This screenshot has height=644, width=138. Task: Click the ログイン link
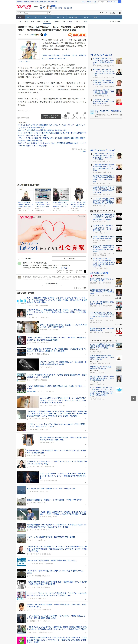coord(42,8)
